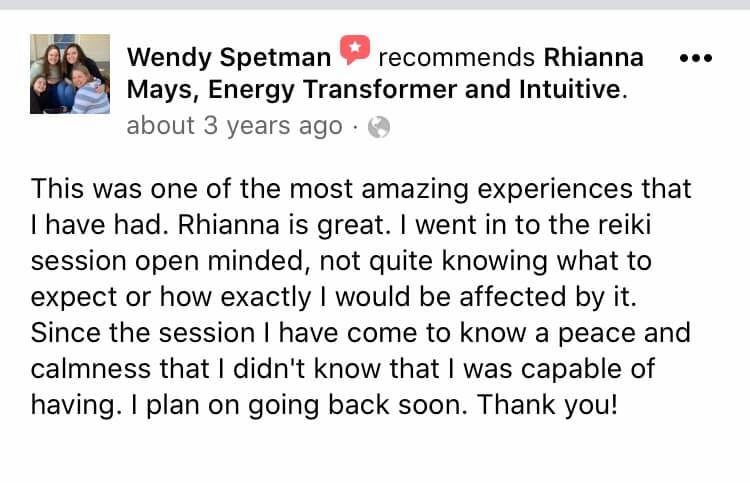Open the "Mays, Energy Transformer and Intuitive" link
Screen dimensions: 750x483
pyautogui.click(x=375, y=91)
